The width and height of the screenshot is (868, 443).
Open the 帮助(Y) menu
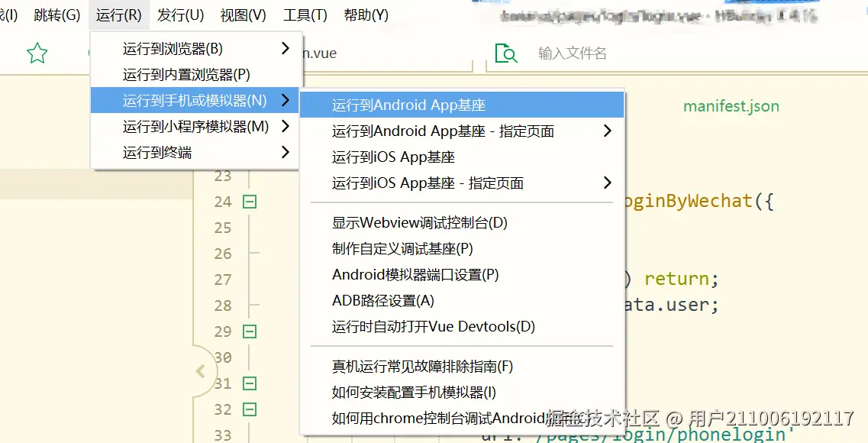pos(366,15)
